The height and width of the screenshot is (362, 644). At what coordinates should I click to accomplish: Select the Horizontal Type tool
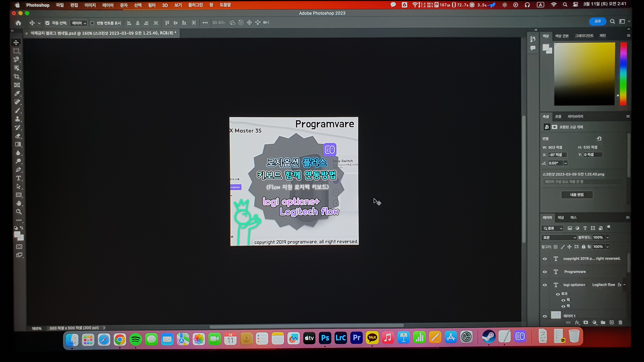(19, 178)
